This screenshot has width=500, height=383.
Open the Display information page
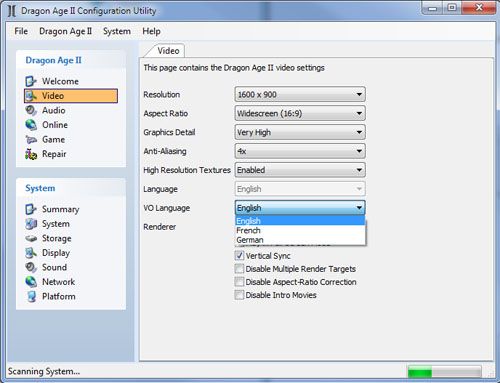[56, 253]
